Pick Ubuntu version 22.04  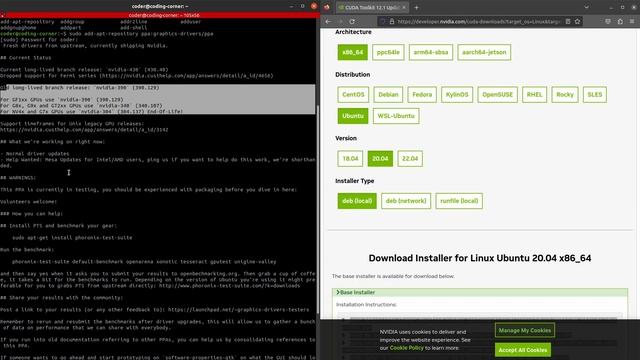pos(410,158)
